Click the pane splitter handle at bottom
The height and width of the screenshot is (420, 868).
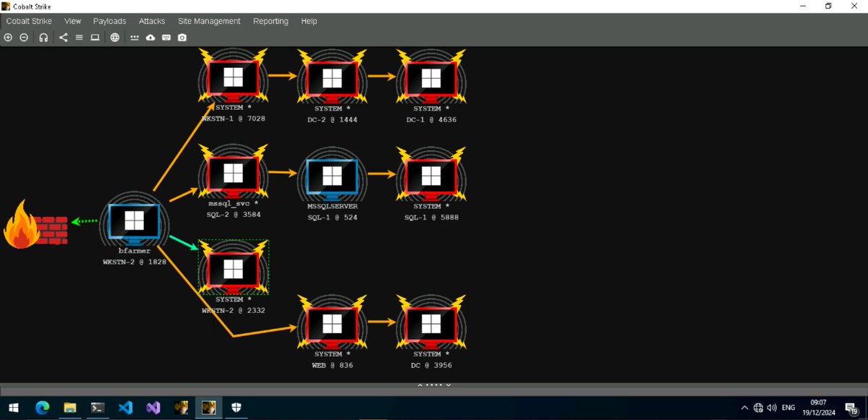tap(434, 384)
